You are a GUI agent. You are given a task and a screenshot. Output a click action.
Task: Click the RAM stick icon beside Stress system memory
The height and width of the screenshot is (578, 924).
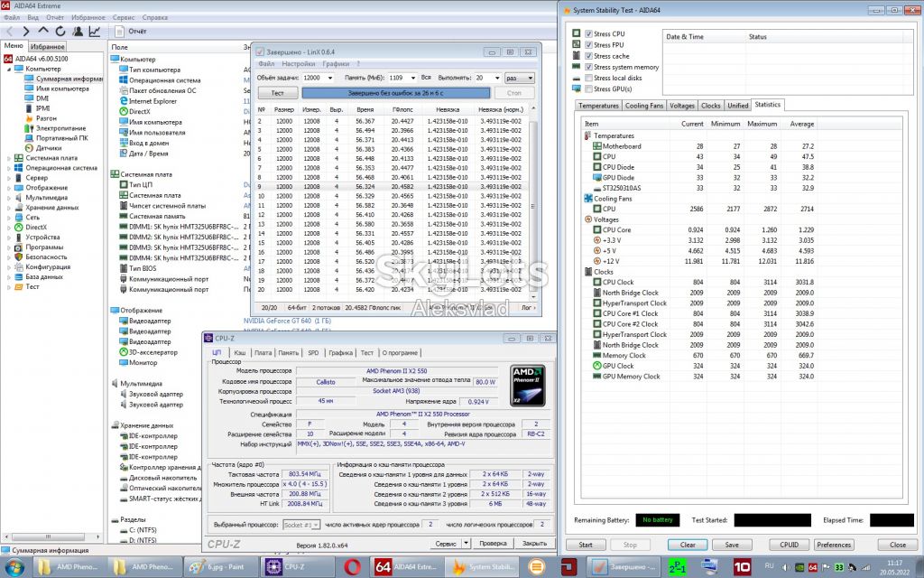click(x=577, y=67)
